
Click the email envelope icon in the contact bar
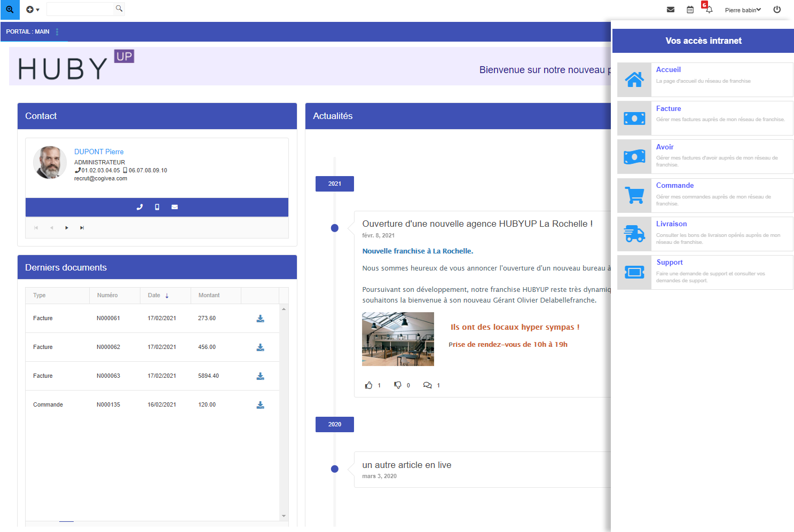click(175, 207)
